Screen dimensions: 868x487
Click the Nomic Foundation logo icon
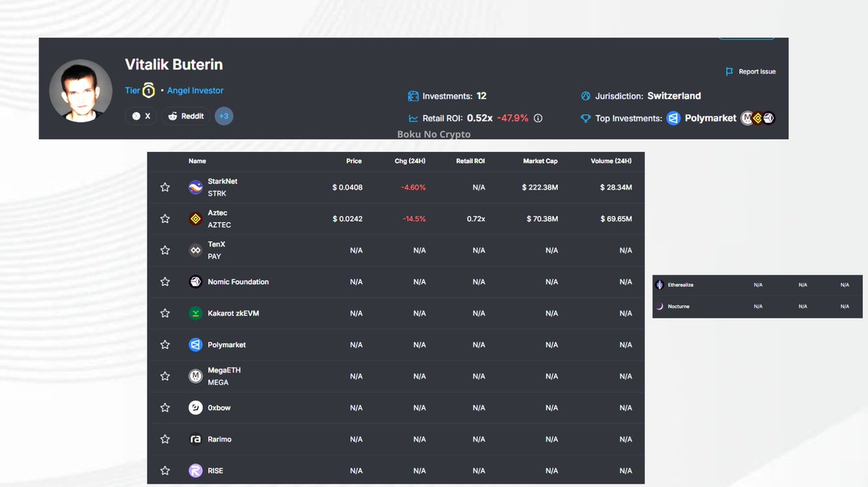coord(195,281)
